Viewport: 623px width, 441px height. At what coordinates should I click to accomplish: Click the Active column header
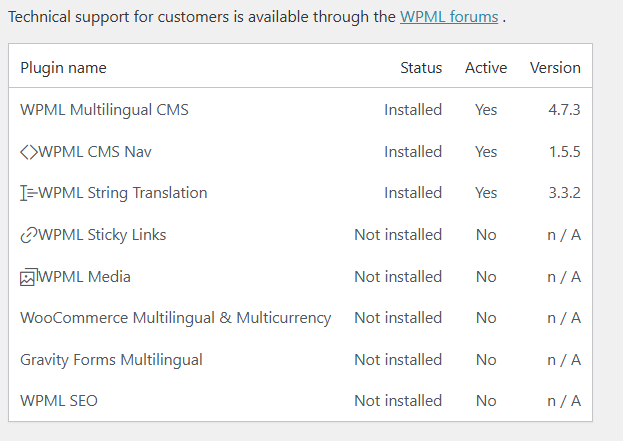point(486,68)
